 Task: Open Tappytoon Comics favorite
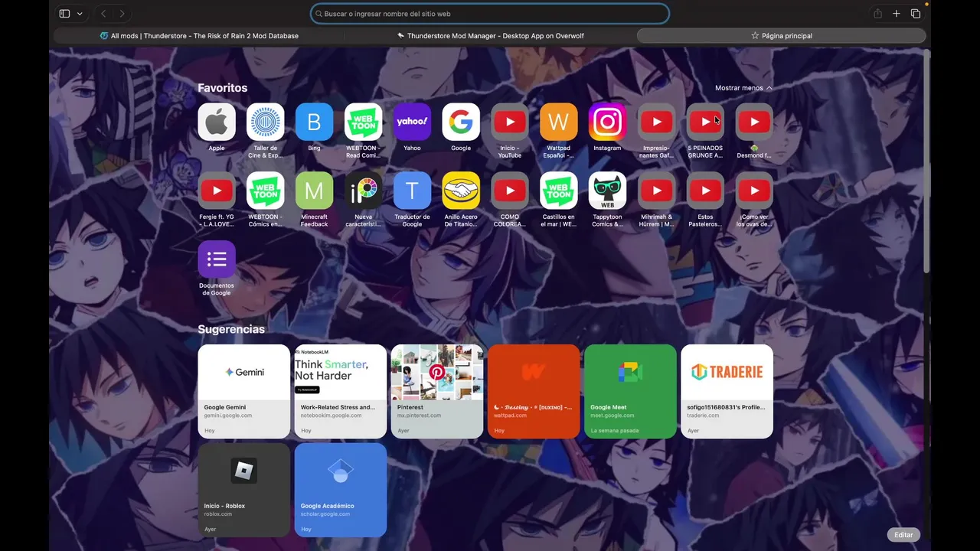click(607, 191)
